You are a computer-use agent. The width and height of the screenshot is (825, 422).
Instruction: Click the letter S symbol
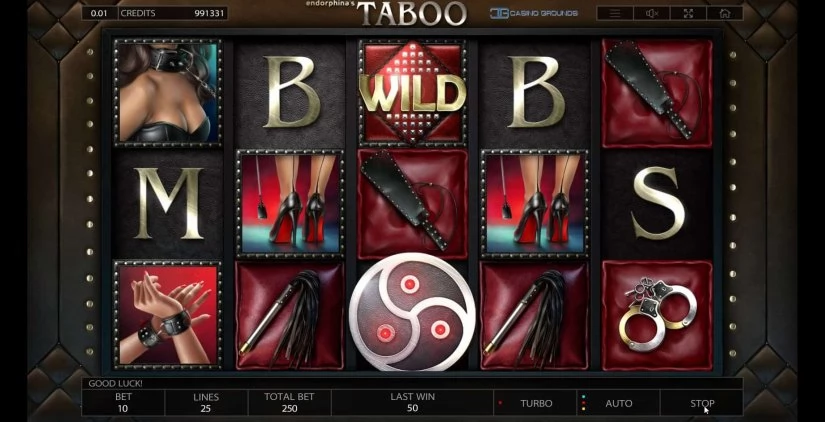point(657,203)
